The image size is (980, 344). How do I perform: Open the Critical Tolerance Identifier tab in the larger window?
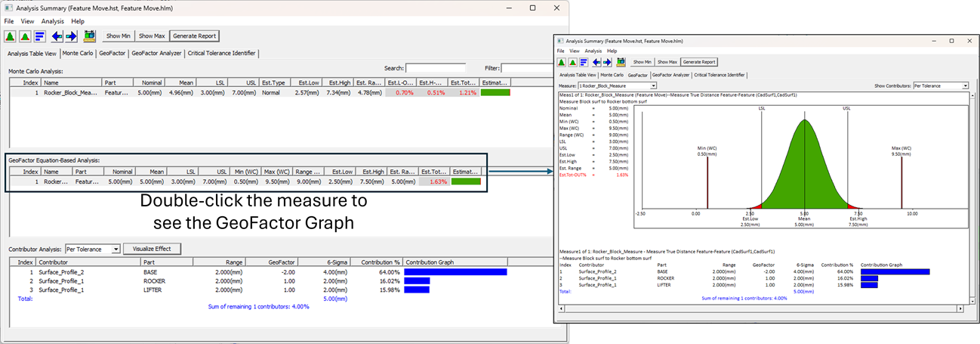coord(222,54)
